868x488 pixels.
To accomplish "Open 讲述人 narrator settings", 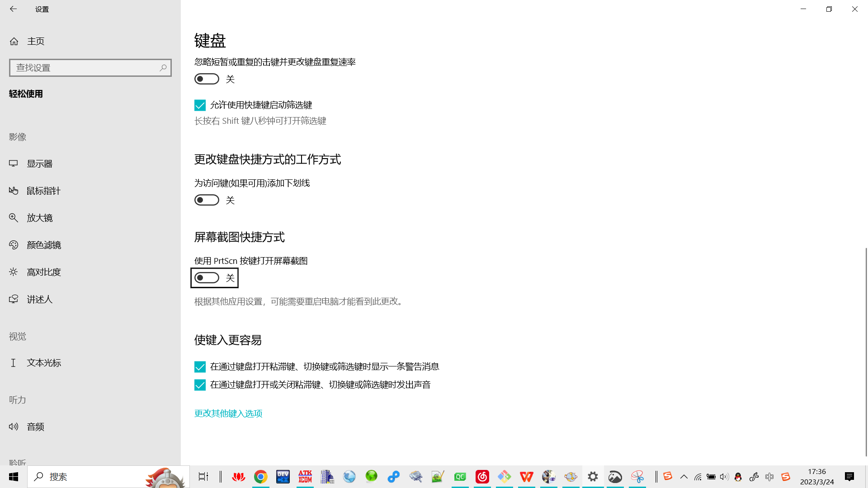I will pos(39,299).
